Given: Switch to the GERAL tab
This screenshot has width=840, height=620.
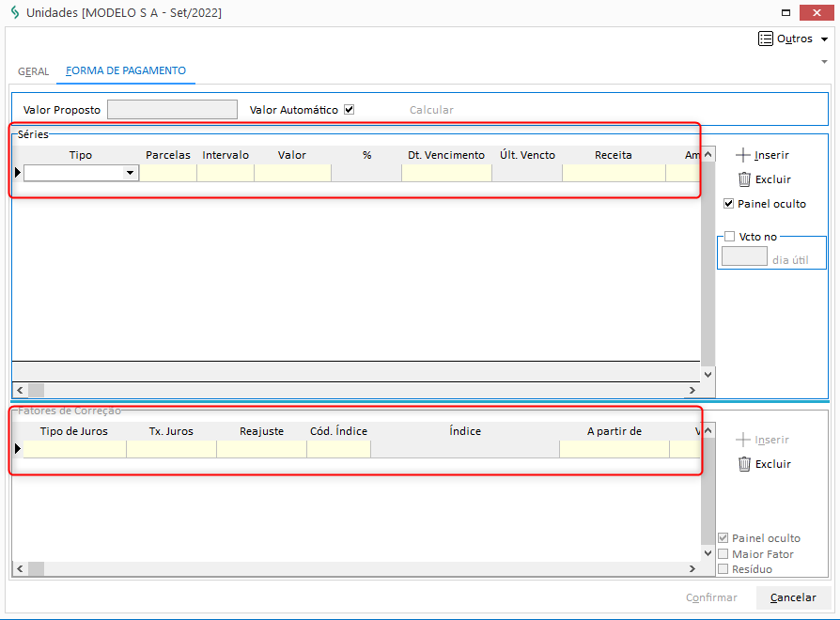Looking at the screenshot, I should click(x=33, y=71).
